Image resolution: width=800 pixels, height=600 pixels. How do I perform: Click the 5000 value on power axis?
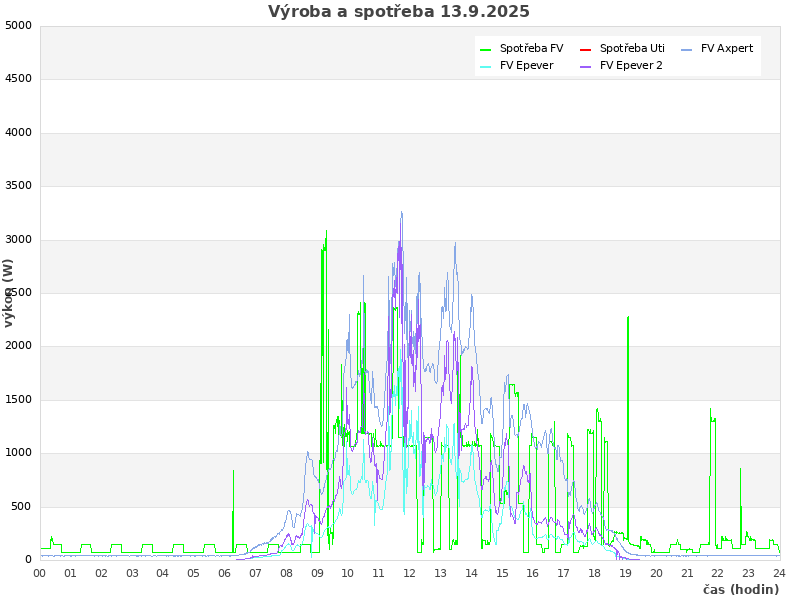click(18, 25)
